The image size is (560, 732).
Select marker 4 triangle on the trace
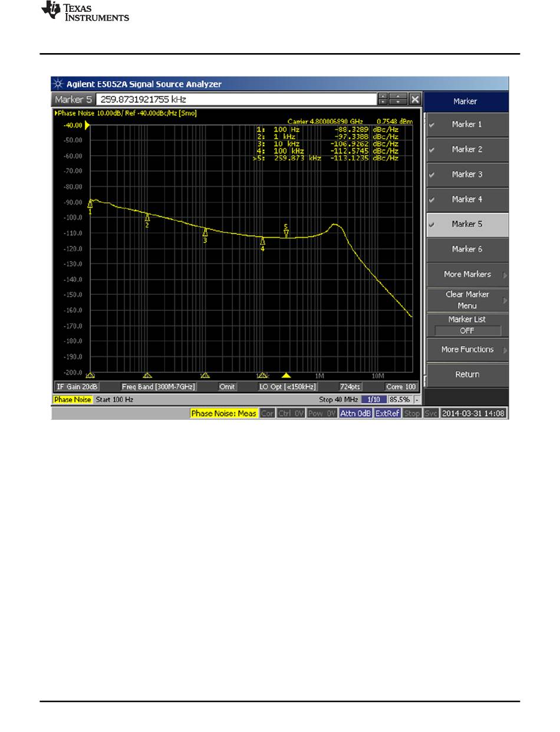click(x=263, y=242)
